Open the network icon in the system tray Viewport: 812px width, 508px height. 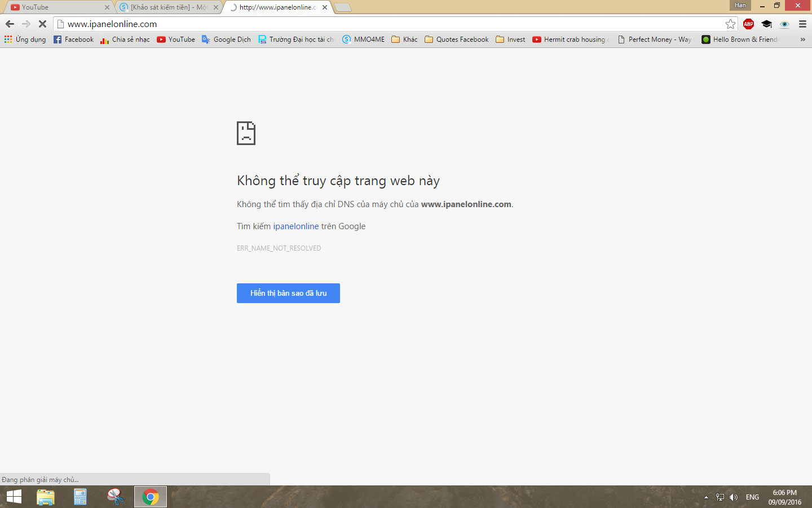(720, 497)
